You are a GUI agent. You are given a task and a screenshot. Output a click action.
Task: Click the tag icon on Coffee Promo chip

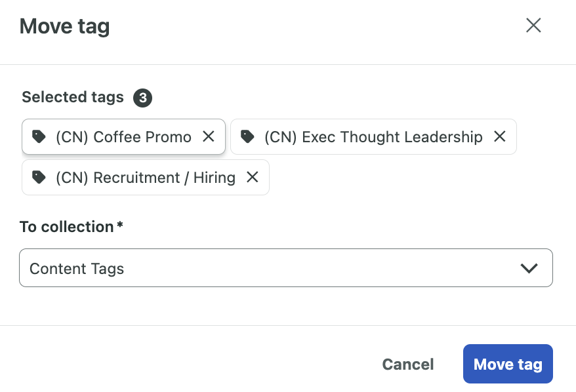[x=39, y=136]
